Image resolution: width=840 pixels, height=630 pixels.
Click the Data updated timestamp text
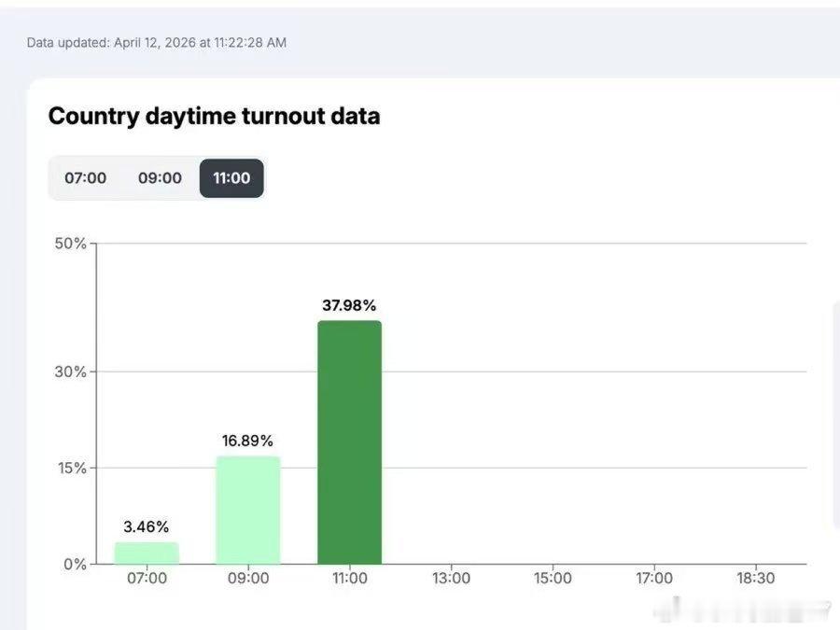pyautogui.click(x=157, y=42)
